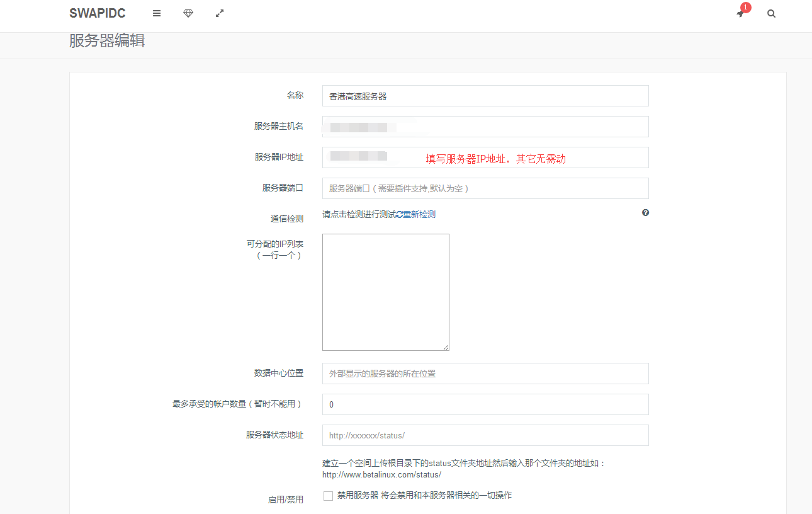Focus the 服务器端口 input field
Screen dimensions: 812x514
[485, 188]
